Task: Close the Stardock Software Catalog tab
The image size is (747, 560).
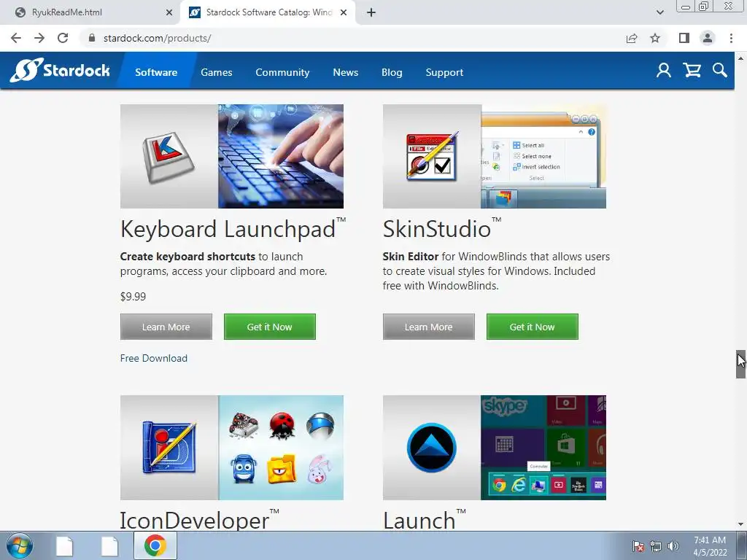Action: 344,12
